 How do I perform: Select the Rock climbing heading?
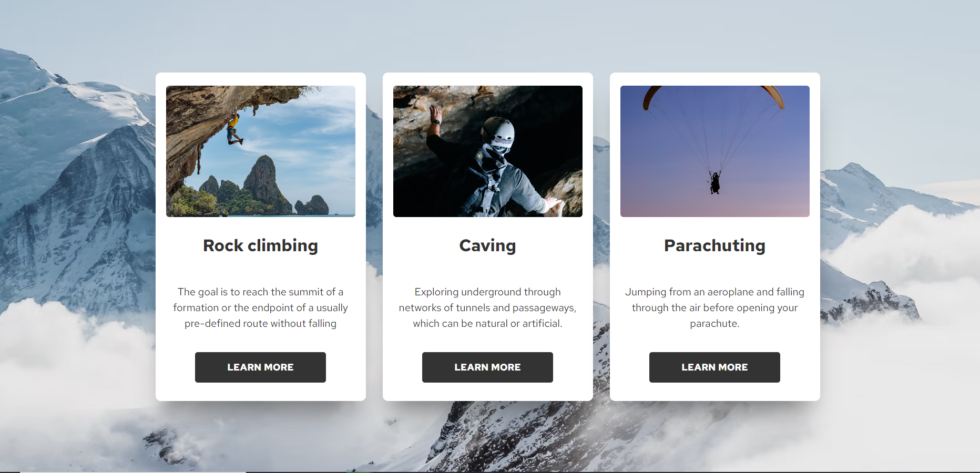261,246
